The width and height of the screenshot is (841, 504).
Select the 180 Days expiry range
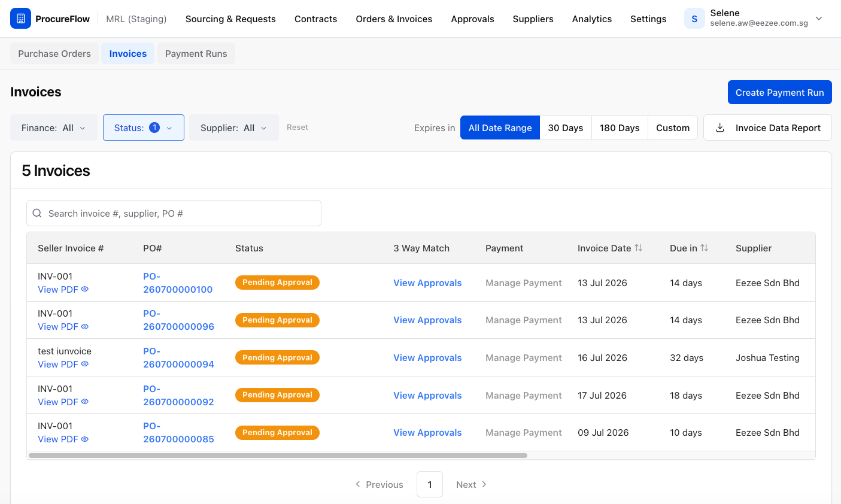click(620, 127)
